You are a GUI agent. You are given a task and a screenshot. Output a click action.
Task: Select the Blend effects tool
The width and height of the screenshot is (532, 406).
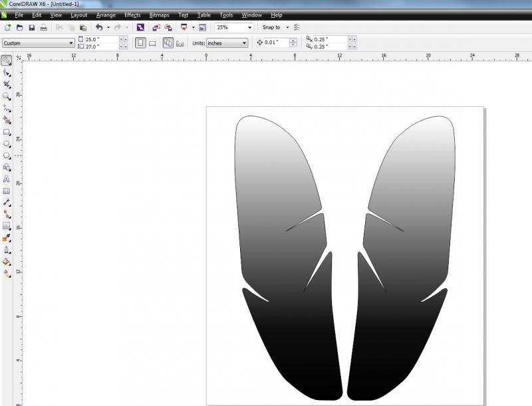tap(7, 226)
